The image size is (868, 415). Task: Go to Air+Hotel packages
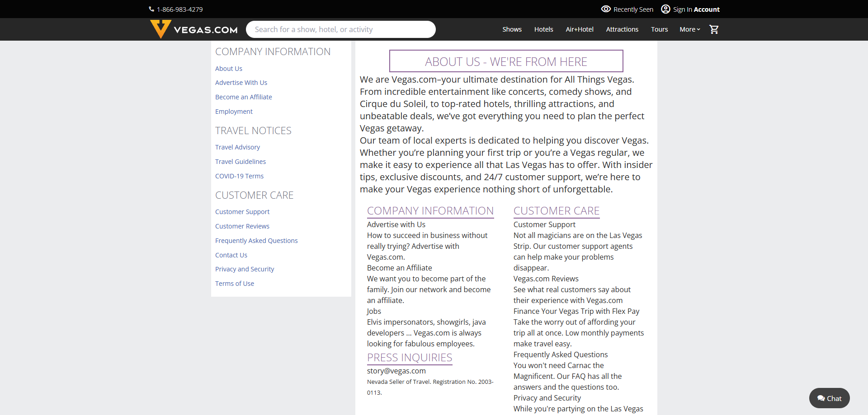coord(579,29)
